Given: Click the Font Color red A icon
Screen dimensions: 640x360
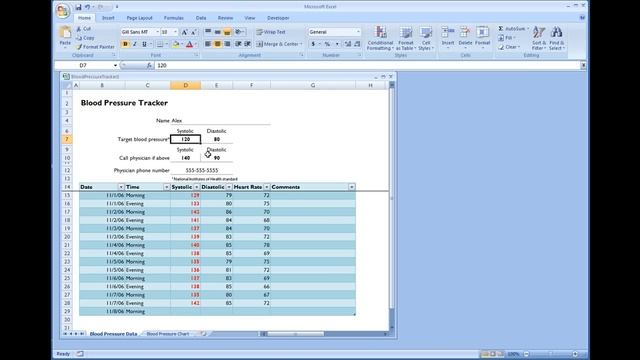Looking at the screenshot, I should point(189,44).
